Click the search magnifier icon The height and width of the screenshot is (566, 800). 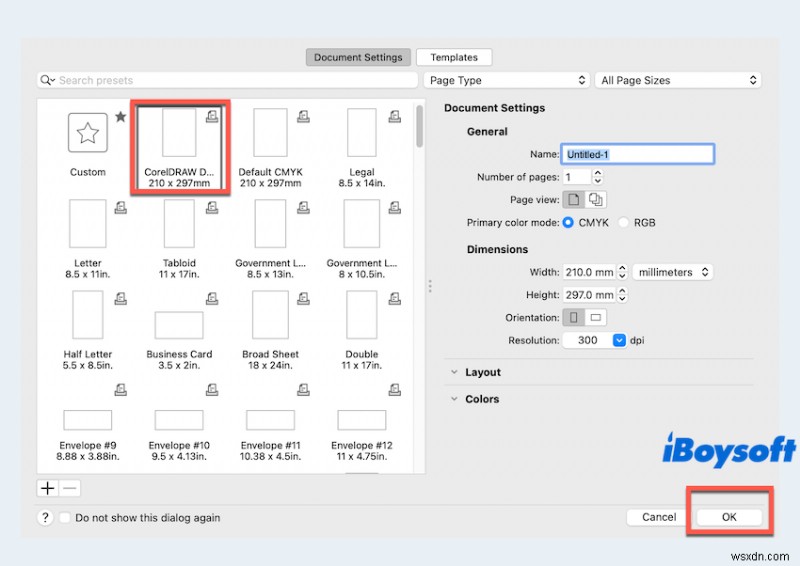coord(47,80)
